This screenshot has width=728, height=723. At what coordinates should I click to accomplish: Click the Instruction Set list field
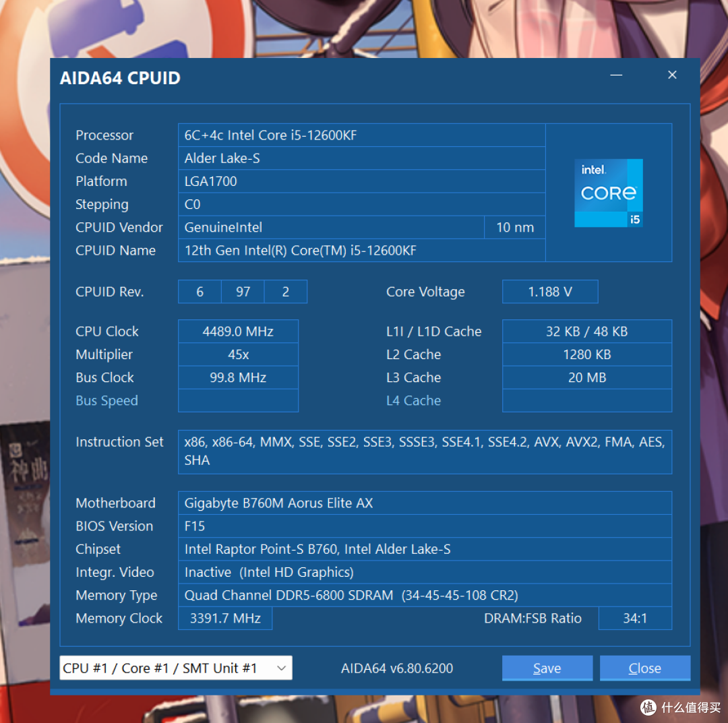tap(425, 452)
